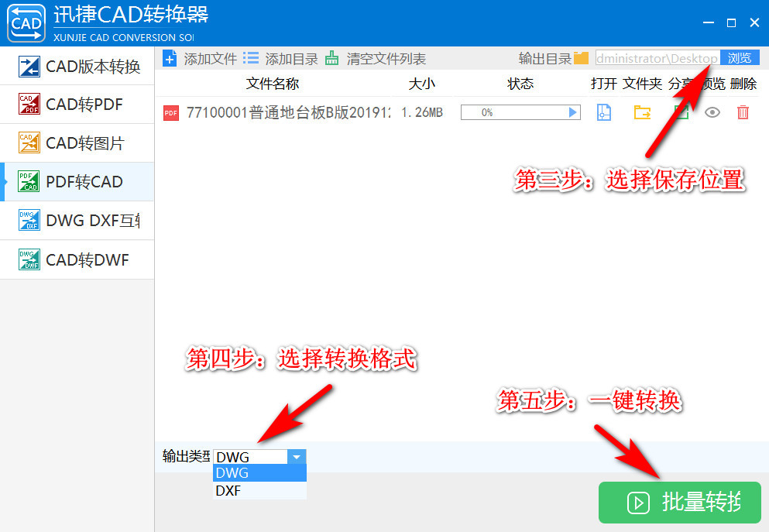Click the 浏览 browse button
Image resolution: width=769 pixels, height=532 pixels.
(740, 58)
